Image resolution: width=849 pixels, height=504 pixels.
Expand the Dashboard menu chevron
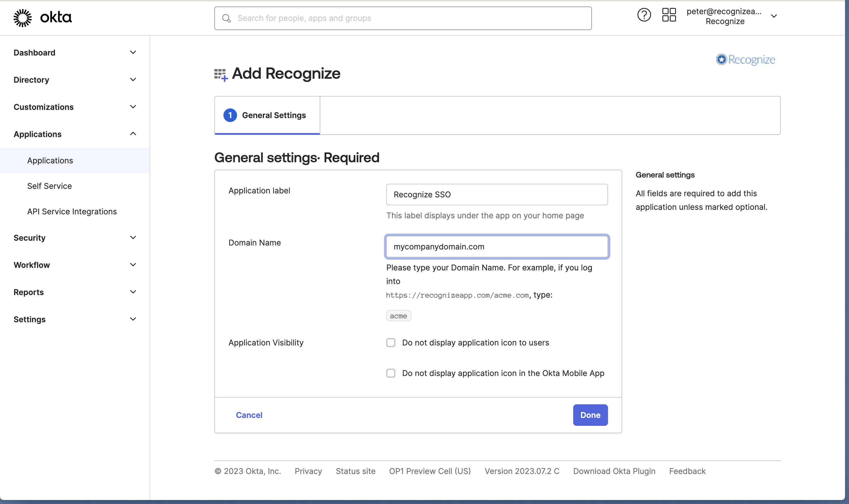click(133, 52)
